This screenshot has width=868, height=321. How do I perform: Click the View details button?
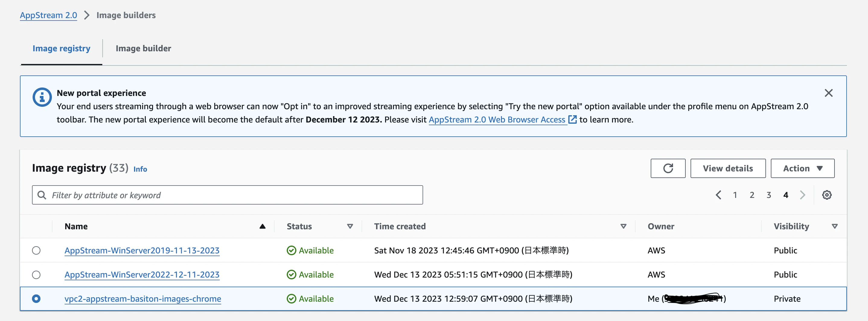(x=728, y=168)
